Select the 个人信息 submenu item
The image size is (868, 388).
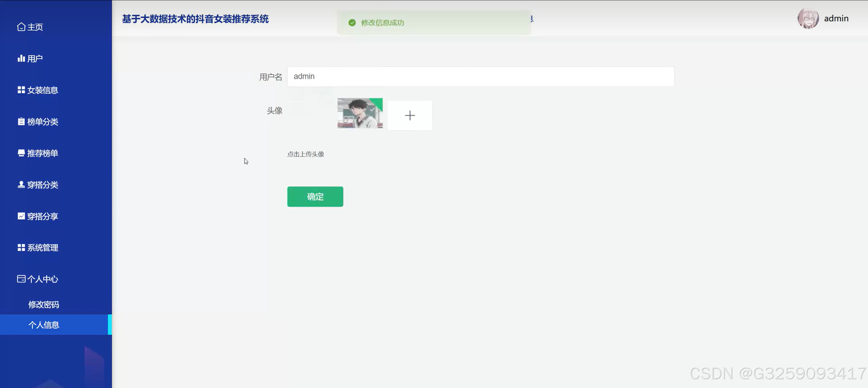tap(56, 325)
